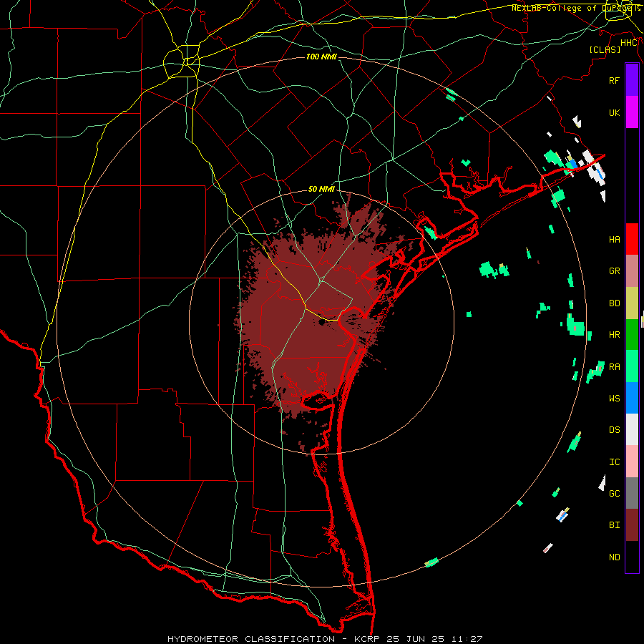This screenshot has height=644, width=644.
Task: Click the RF legend label
Action: coord(614,80)
